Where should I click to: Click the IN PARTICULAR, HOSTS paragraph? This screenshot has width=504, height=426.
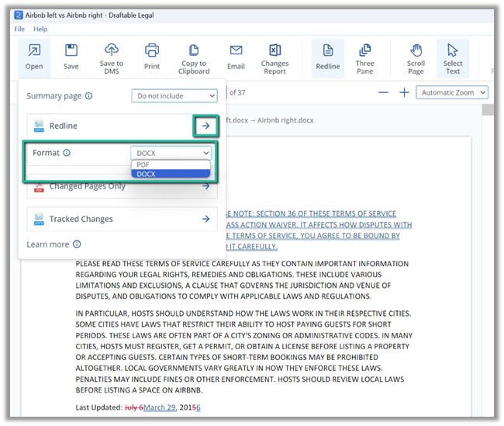coord(244,352)
